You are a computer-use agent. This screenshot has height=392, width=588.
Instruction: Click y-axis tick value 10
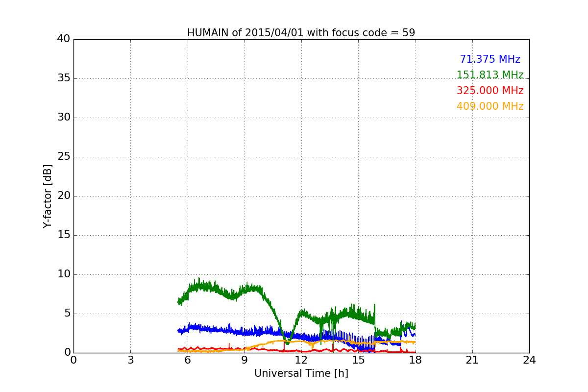point(63,274)
